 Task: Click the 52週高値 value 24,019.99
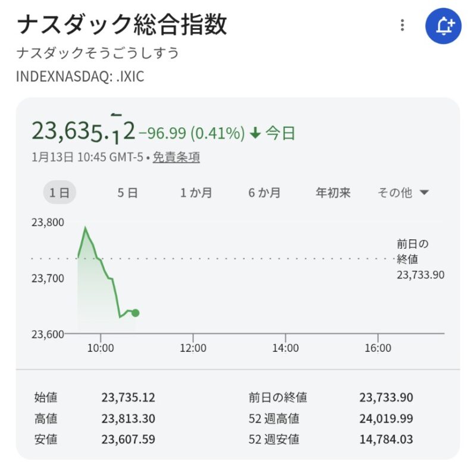[386, 418]
